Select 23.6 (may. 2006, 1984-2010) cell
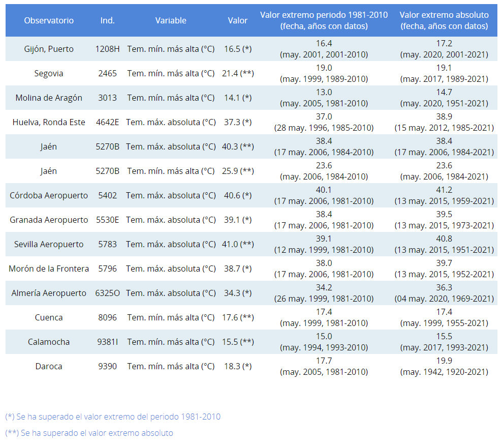Screen dimensions: 504x445 tap(324, 171)
